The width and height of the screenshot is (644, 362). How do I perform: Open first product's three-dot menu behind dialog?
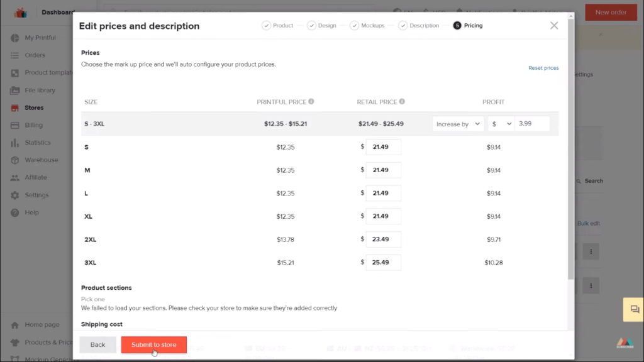click(x=591, y=251)
